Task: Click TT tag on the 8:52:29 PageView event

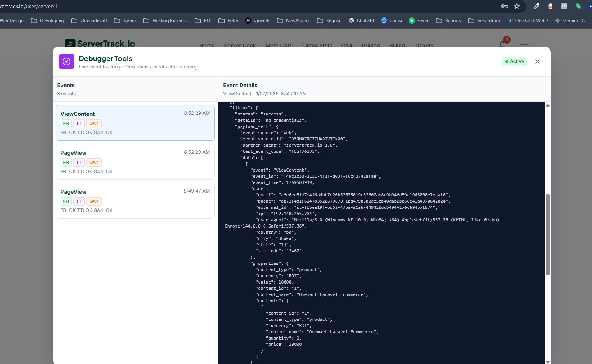Action: click(x=79, y=163)
